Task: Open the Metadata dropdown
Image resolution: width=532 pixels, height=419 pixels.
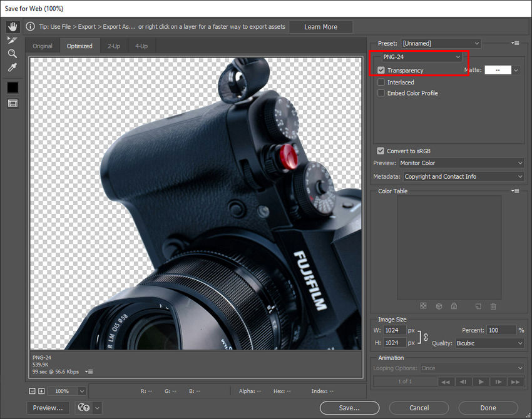Action: click(x=463, y=176)
